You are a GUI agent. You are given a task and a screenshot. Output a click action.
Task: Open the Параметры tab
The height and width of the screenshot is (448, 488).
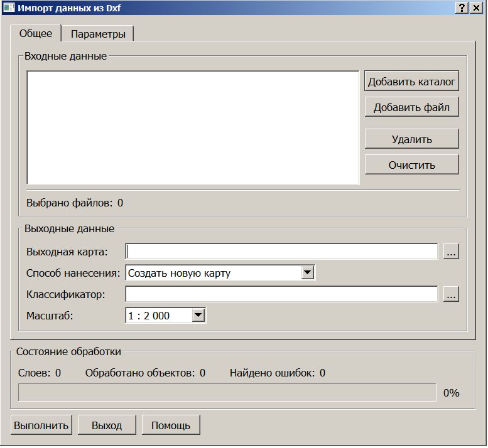[97, 34]
